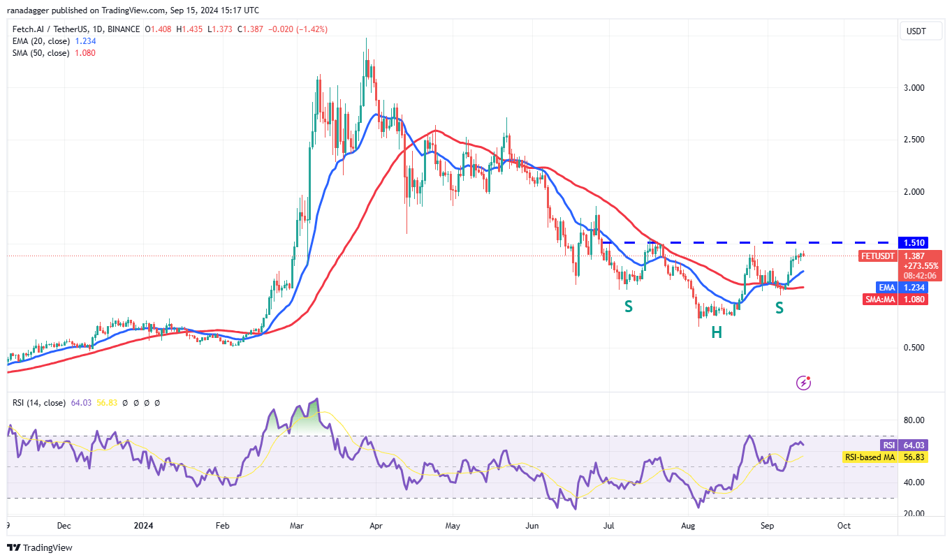Click the Feb label on time axis
The height and width of the screenshot is (560, 952).
coord(222,526)
